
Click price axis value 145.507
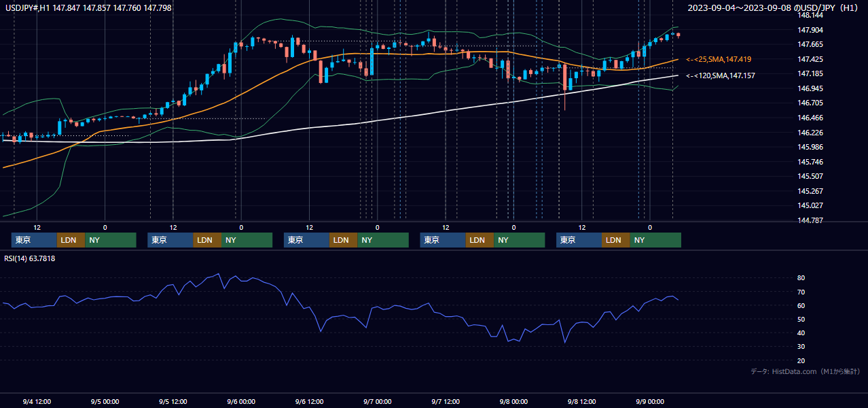tap(810, 176)
